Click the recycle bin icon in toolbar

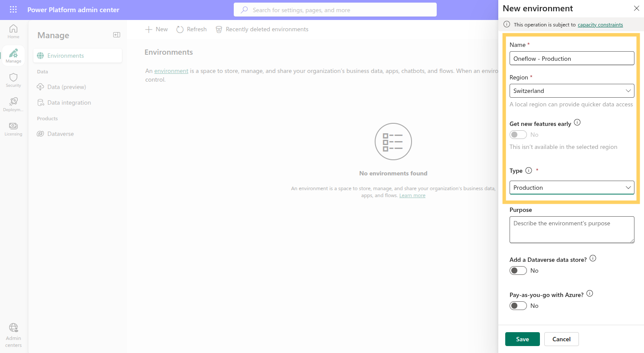pos(219,29)
